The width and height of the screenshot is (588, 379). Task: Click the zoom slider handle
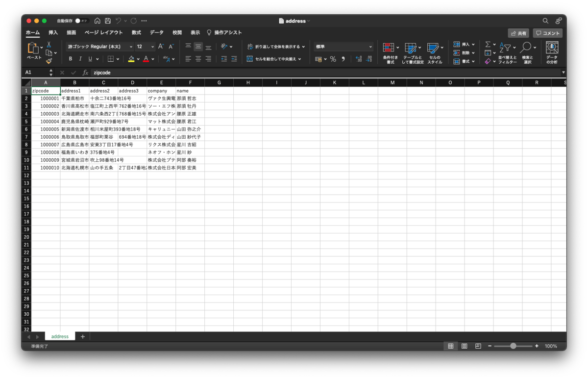click(x=513, y=346)
